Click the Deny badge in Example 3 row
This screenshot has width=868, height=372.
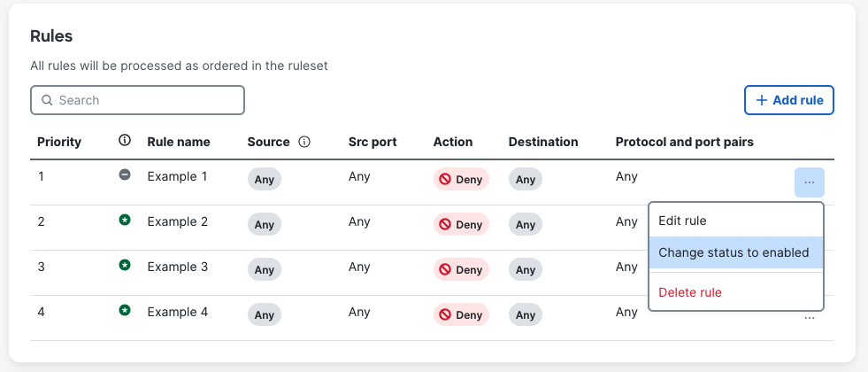(x=461, y=269)
